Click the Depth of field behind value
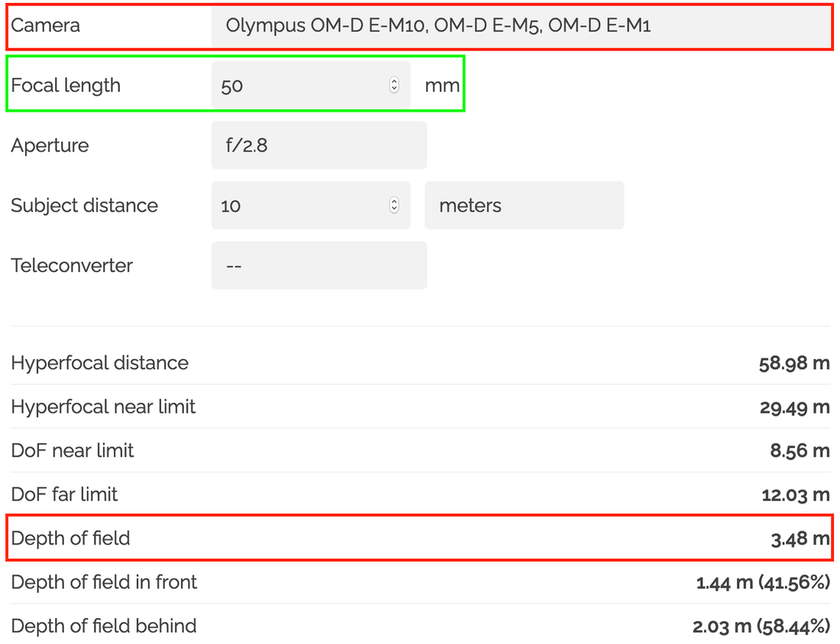The height and width of the screenshot is (644, 840). tap(761, 626)
